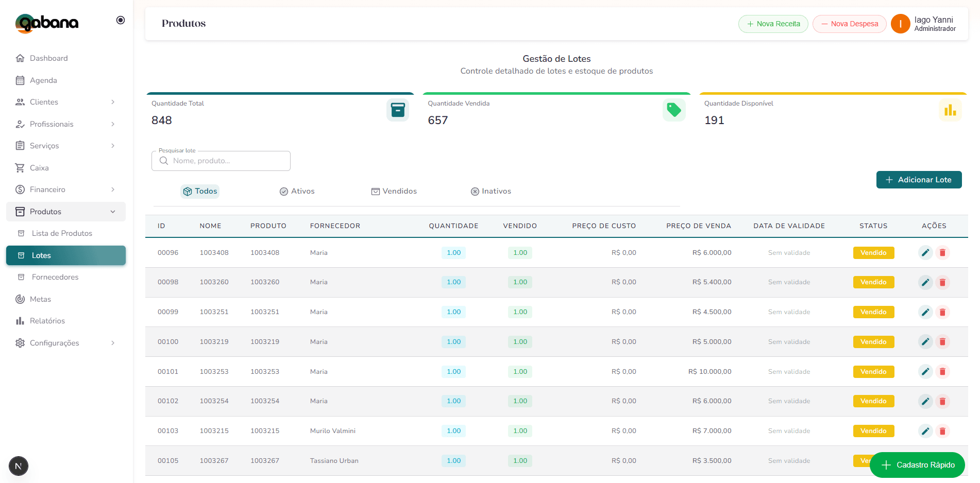
Task: Expand the Configurações submenu
Action: (113, 343)
